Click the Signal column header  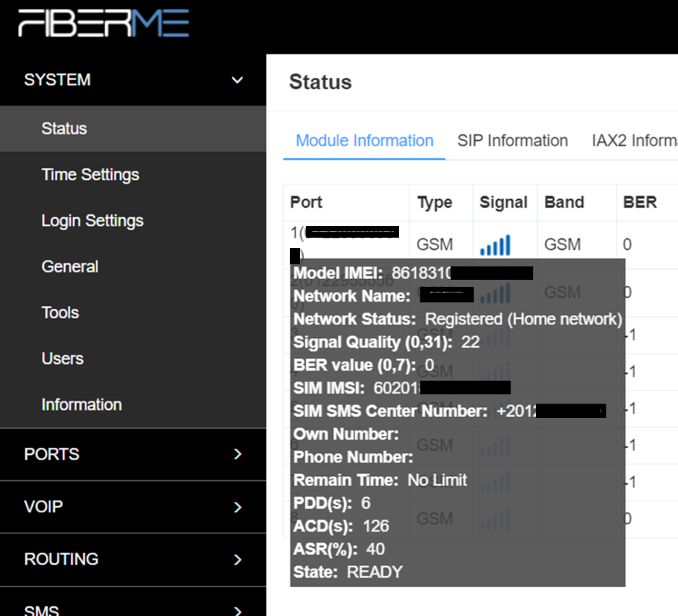(x=503, y=202)
